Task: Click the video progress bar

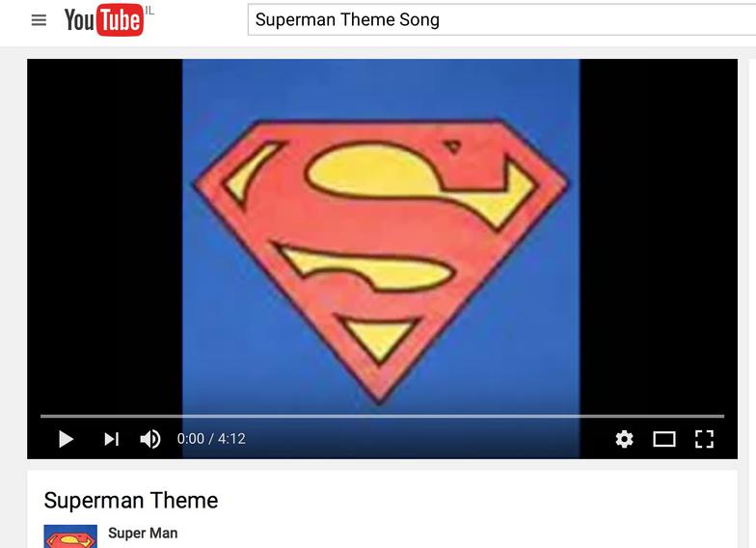Action: [x=382, y=416]
